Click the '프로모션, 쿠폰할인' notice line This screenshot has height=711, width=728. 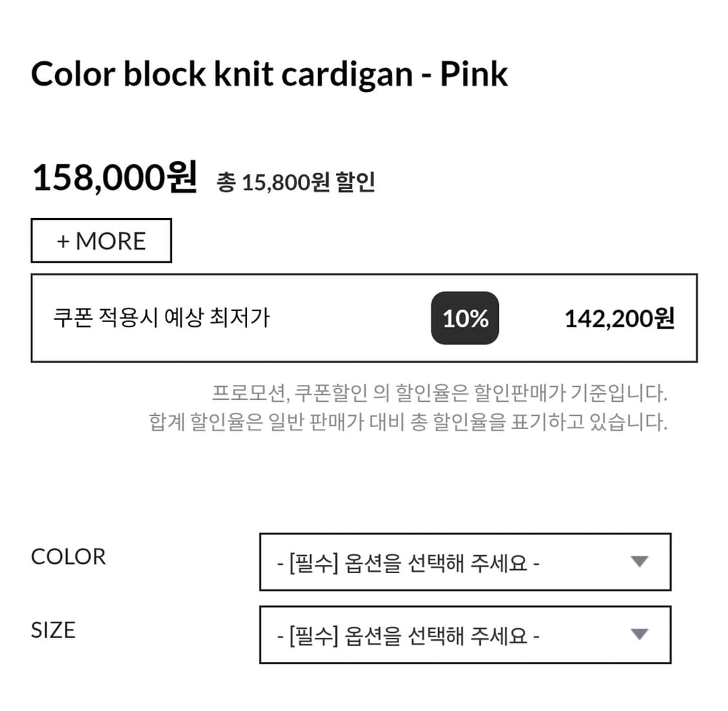[x=439, y=393]
